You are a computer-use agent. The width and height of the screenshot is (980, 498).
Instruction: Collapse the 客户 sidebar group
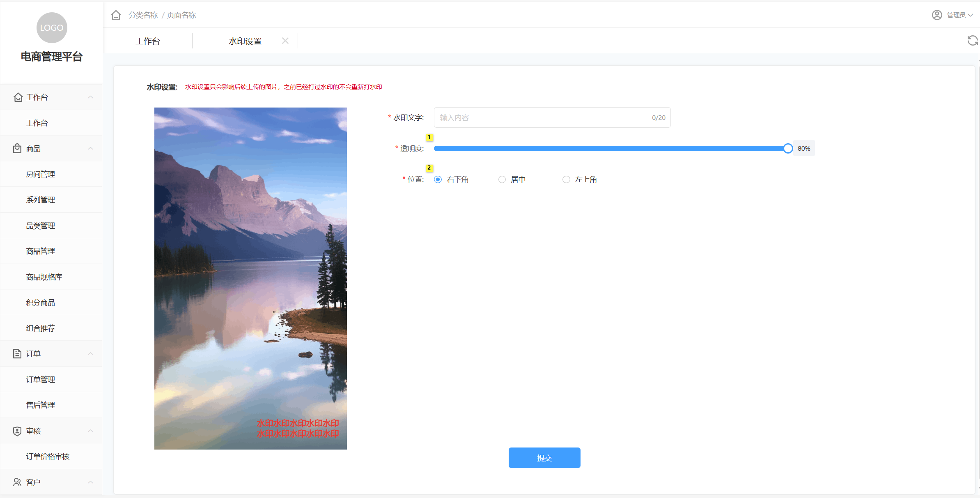(x=91, y=482)
